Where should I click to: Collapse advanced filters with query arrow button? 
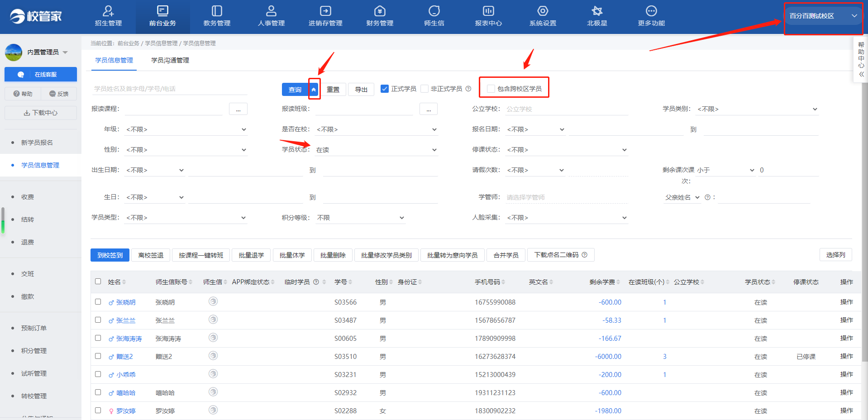[x=314, y=90]
